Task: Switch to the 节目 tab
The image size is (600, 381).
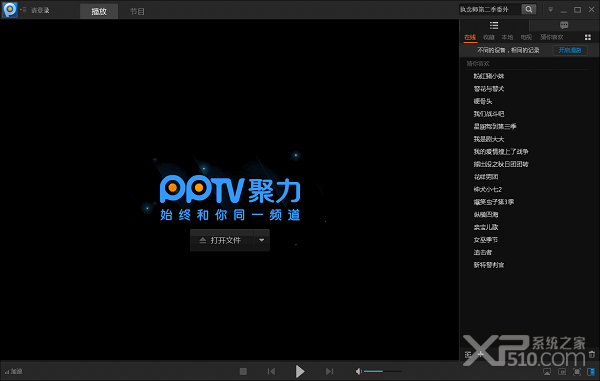Action: click(137, 11)
